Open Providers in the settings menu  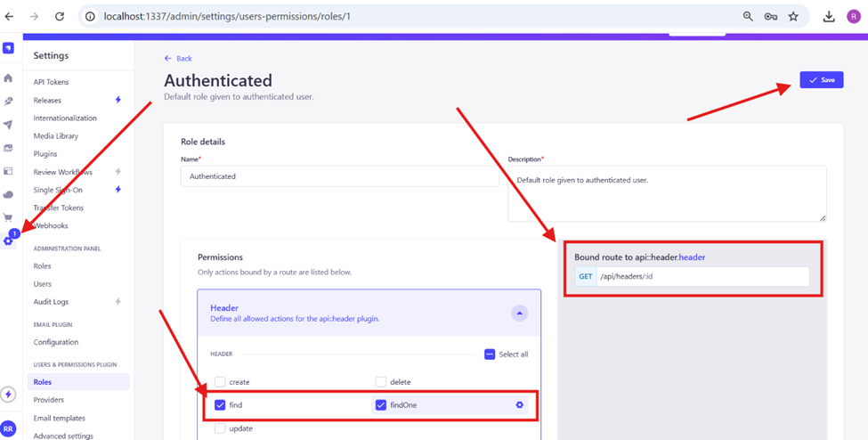(x=49, y=400)
